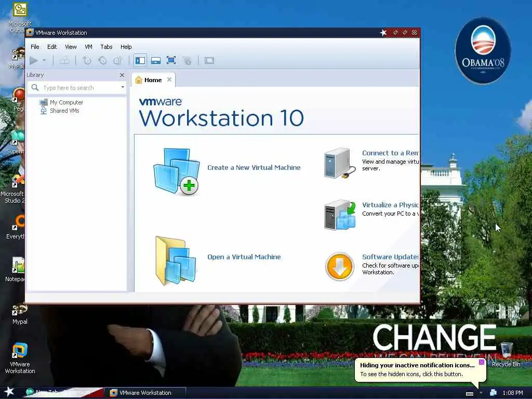Image resolution: width=532 pixels, height=399 pixels.
Task: Toggle the thumbnail bar toolbar button
Action: [156, 61]
